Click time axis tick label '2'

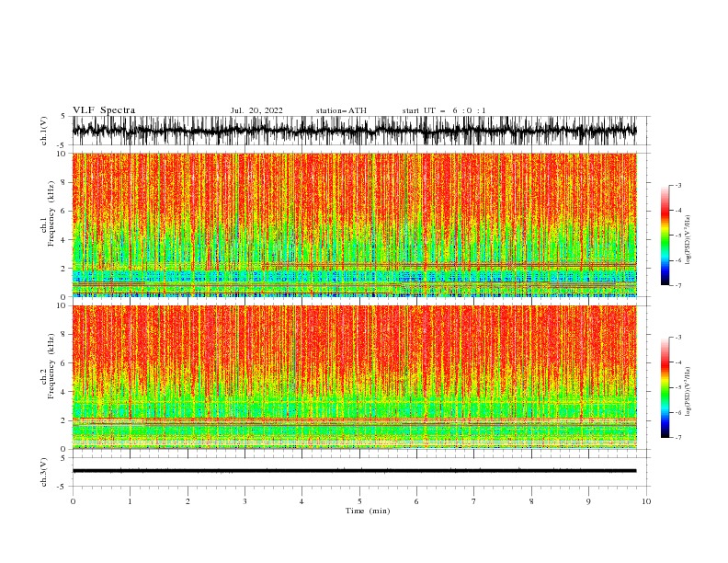[x=188, y=501]
